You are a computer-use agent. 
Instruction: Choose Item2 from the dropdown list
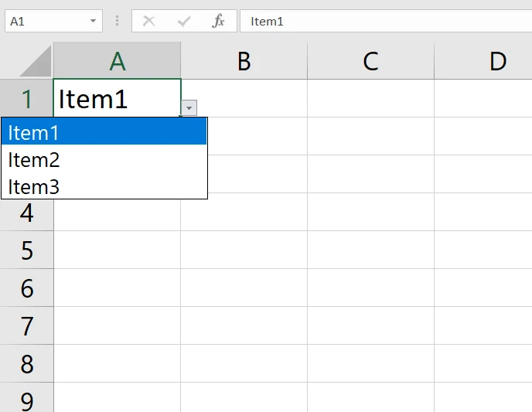104,160
